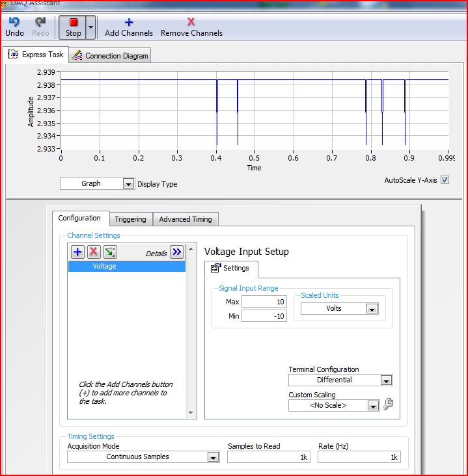Click the red X delete channel icon

[94, 252]
